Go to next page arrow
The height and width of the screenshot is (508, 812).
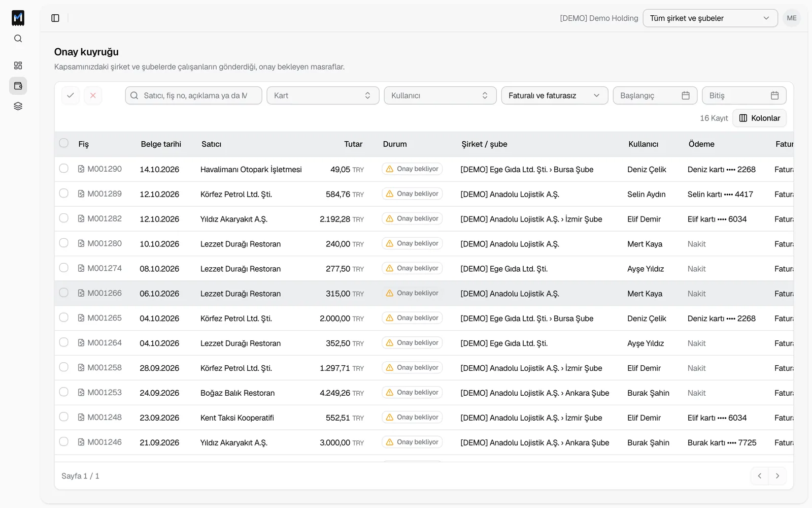pyautogui.click(x=777, y=476)
